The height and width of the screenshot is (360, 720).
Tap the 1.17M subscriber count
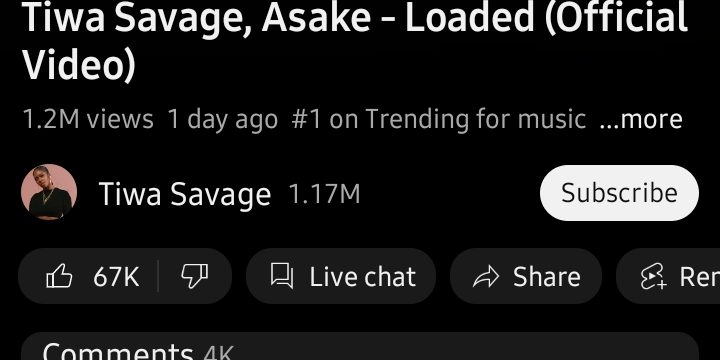pos(324,194)
